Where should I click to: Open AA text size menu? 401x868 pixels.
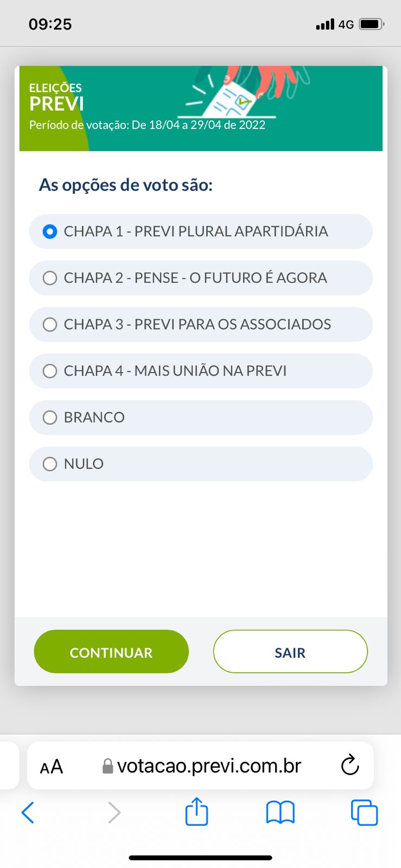[x=52, y=767]
